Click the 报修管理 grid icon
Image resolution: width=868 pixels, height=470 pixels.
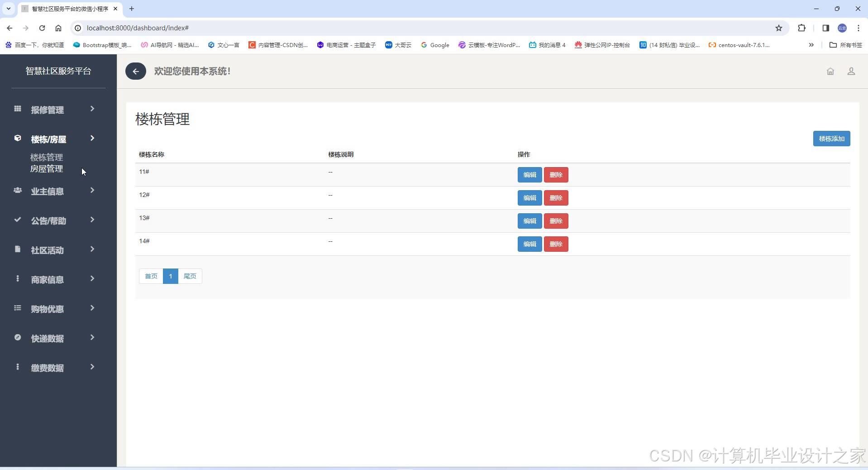point(18,109)
